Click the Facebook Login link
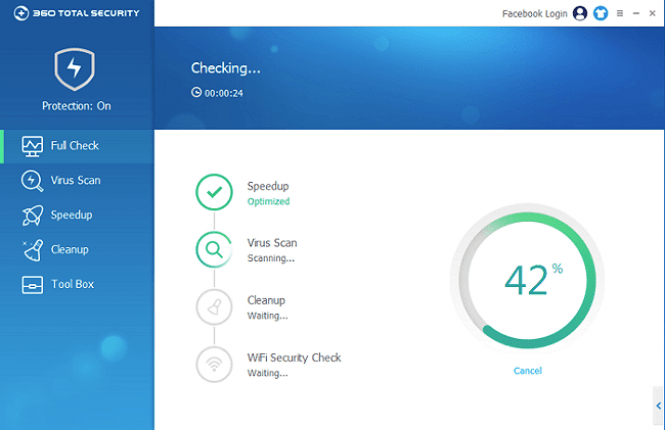This screenshot has height=430, width=665. 534,14
